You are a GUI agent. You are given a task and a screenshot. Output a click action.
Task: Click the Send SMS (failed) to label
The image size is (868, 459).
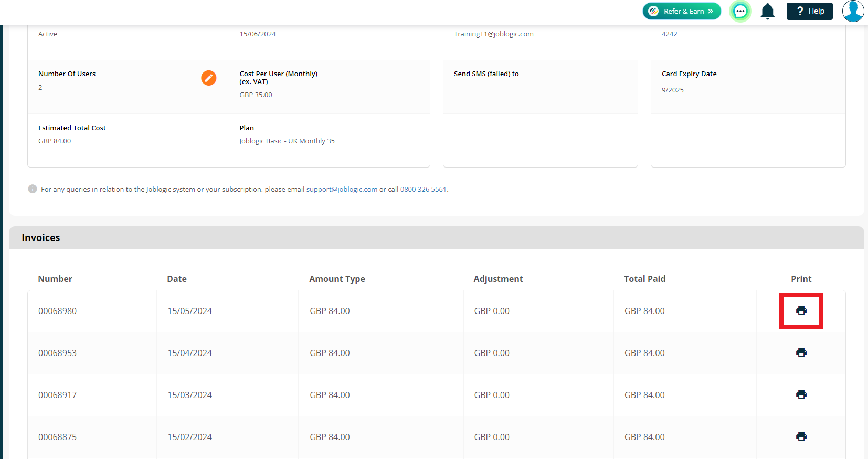point(486,74)
